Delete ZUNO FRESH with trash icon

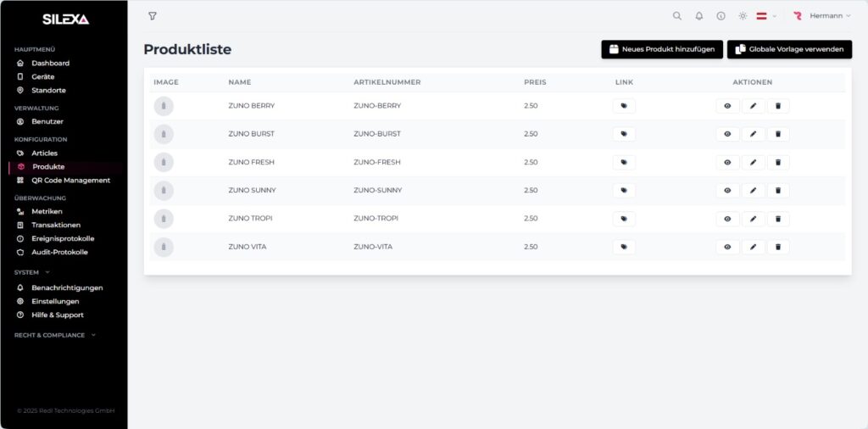click(778, 162)
